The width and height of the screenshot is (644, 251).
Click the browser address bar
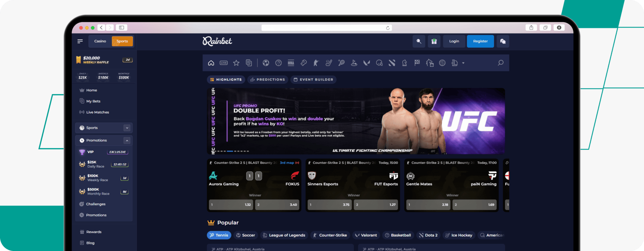tap(327, 28)
